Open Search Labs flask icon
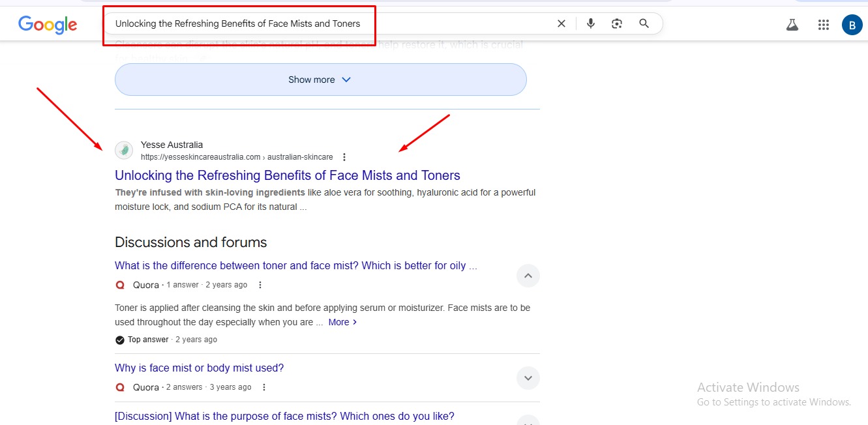The image size is (868, 425). (x=792, y=25)
